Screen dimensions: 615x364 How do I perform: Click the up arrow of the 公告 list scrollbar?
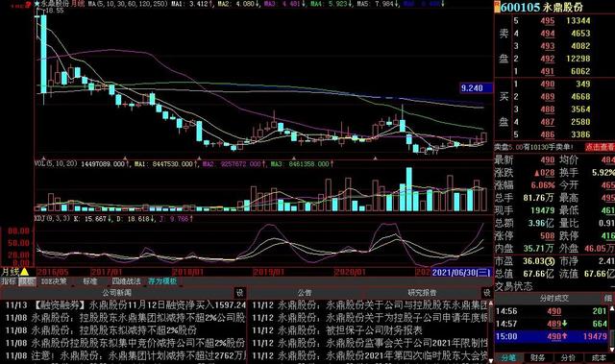coord(491,303)
